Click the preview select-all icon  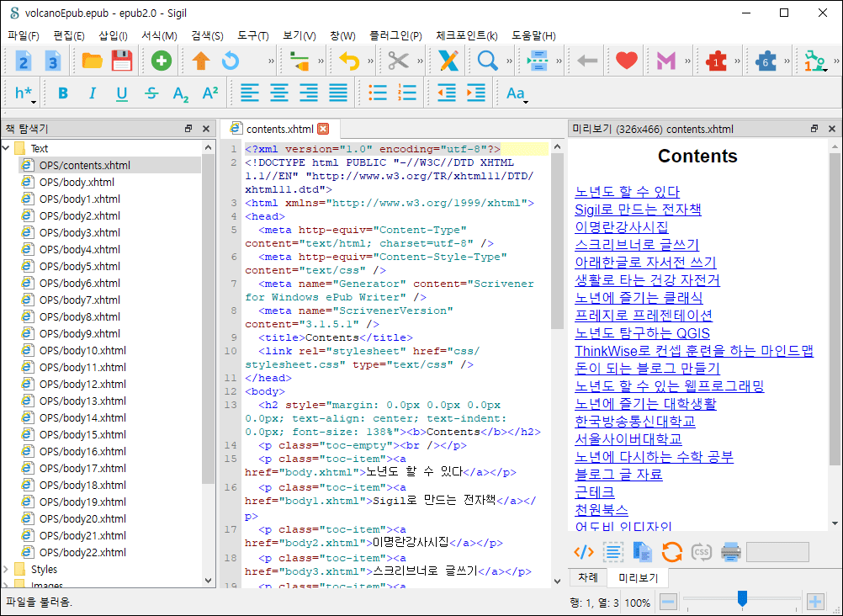click(x=612, y=552)
